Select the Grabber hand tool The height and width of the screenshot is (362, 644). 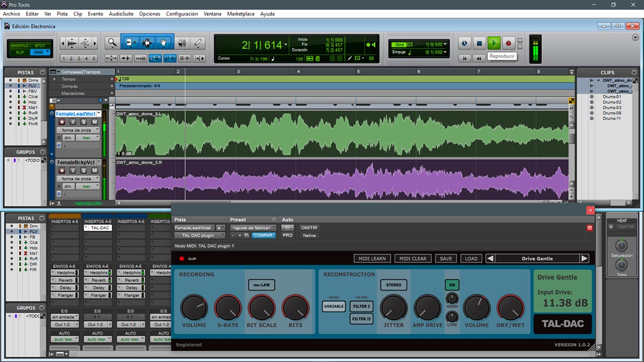coord(164,43)
